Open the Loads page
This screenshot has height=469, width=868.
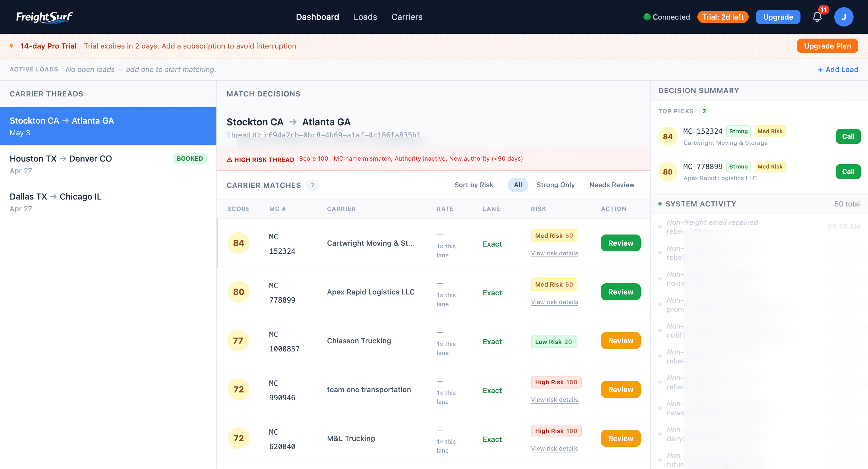point(365,17)
